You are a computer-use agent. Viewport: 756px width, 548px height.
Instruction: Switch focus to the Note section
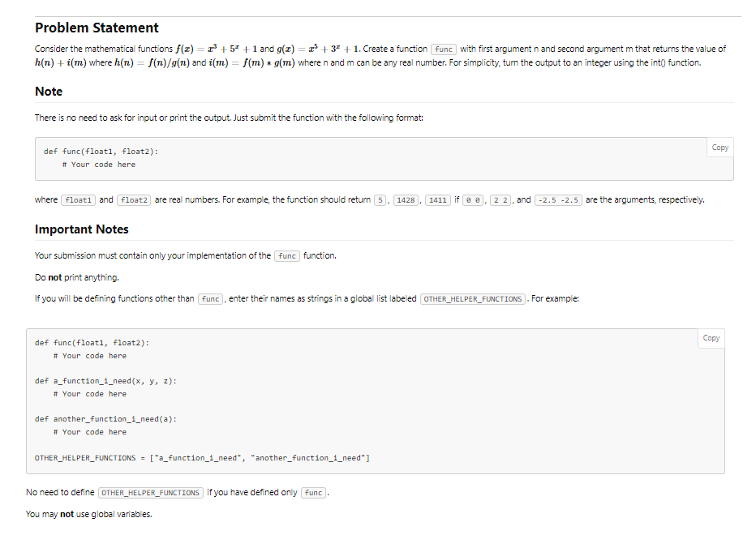(48, 91)
